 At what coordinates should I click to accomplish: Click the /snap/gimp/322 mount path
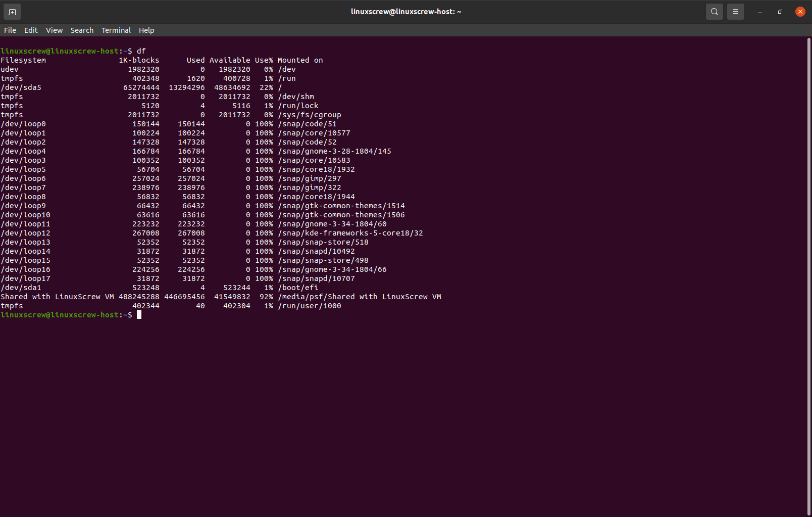click(310, 187)
